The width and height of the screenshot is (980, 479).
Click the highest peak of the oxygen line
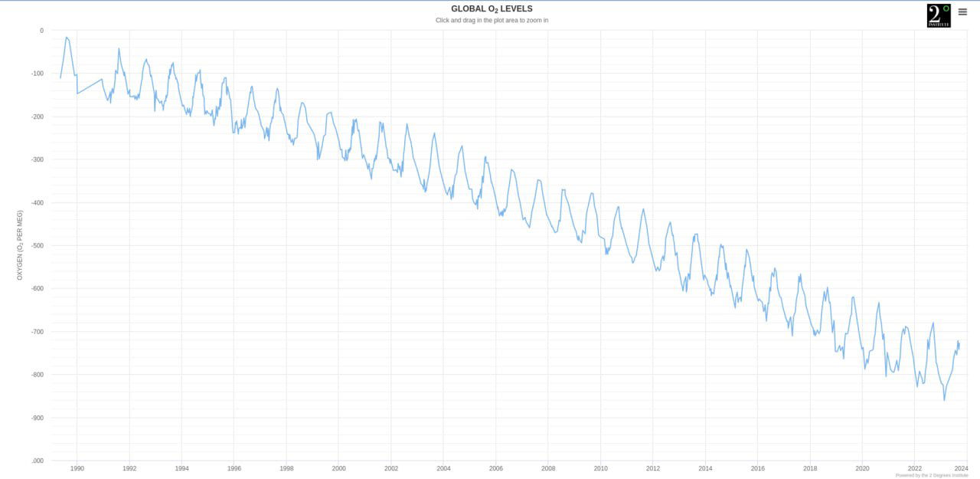point(67,37)
